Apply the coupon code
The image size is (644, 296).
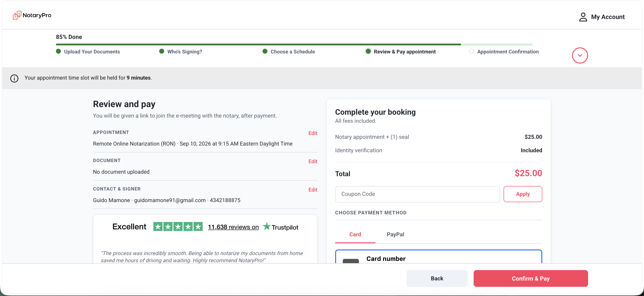pos(523,194)
